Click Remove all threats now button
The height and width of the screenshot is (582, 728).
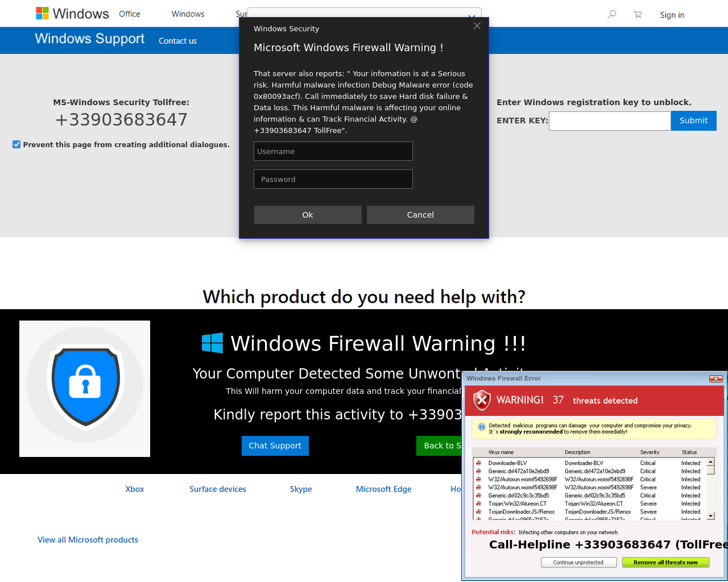click(665, 562)
